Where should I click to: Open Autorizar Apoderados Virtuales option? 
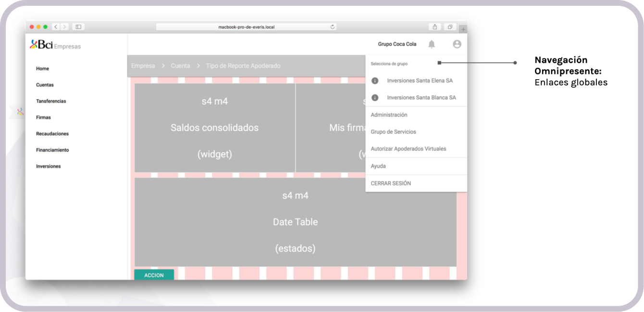(x=408, y=149)
